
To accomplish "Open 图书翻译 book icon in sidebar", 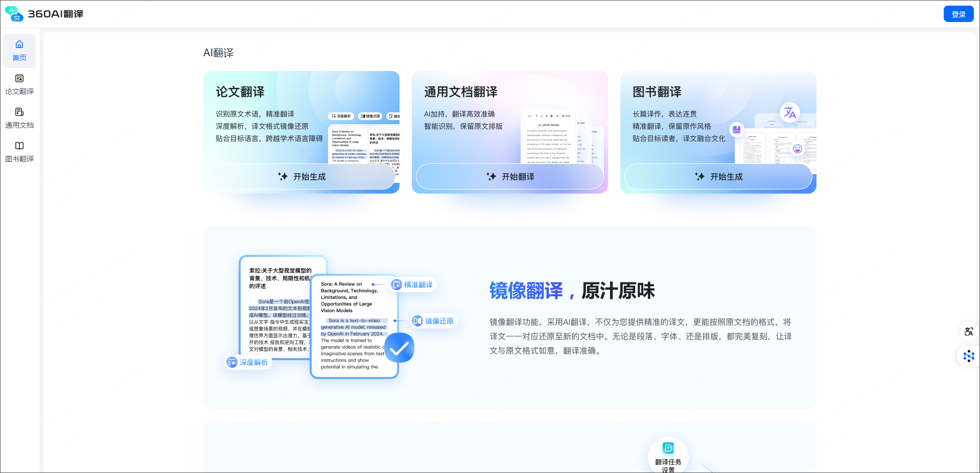I will click(19, 146).
